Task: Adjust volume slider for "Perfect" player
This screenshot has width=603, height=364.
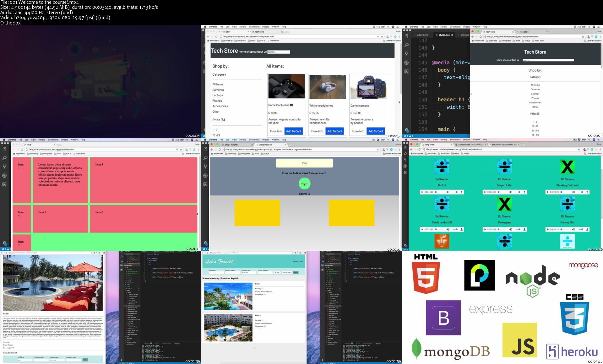Action: tap(456, 192)
